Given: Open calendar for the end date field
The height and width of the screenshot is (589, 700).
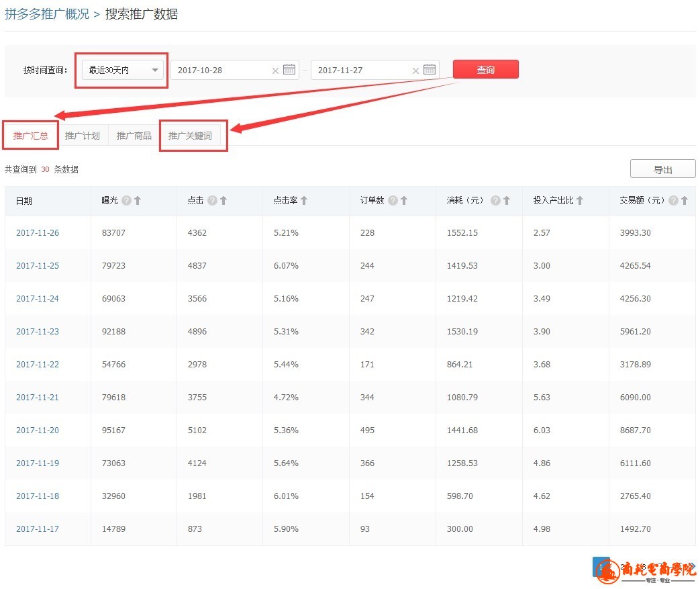Looking at the screenshot, I should click(x=430, y=69).
